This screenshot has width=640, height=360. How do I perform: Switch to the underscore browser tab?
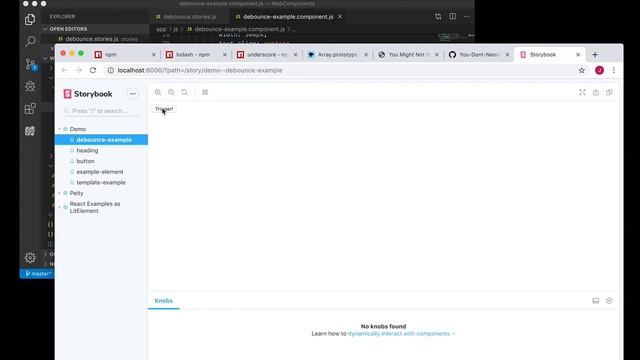[x=267, y=55]
